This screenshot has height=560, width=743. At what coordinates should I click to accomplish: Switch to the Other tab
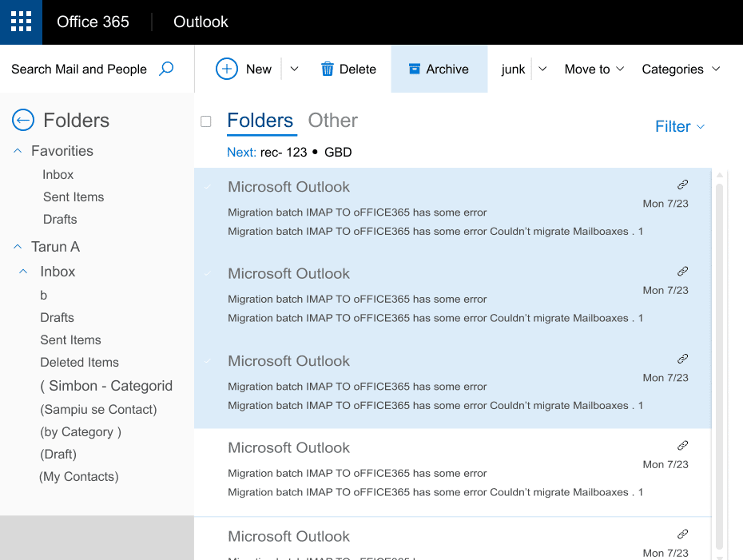pos(332,121)
